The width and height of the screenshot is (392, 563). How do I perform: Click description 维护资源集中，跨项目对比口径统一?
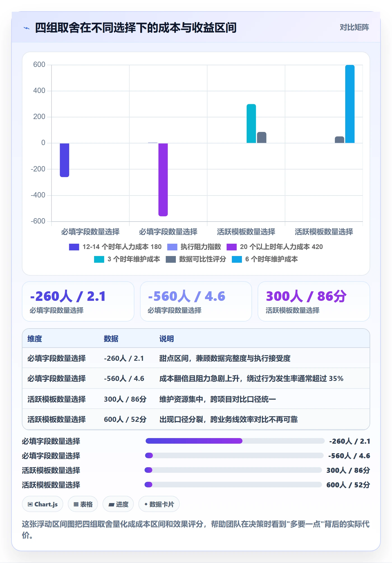pos(218,399)
